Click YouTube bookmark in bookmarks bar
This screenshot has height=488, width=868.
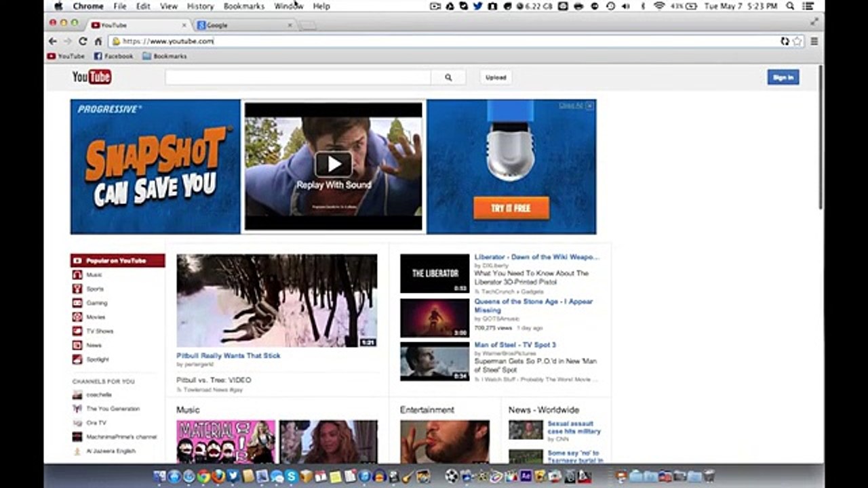[x=66, y=56]
